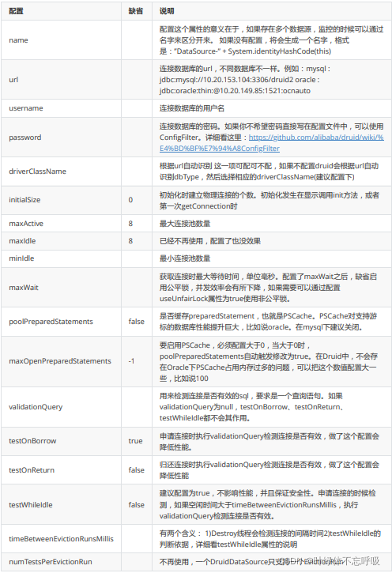The height and width of the screenshot is (573, 392).
Task: Click default 'false' for testOnReturn
Action: 136,470
